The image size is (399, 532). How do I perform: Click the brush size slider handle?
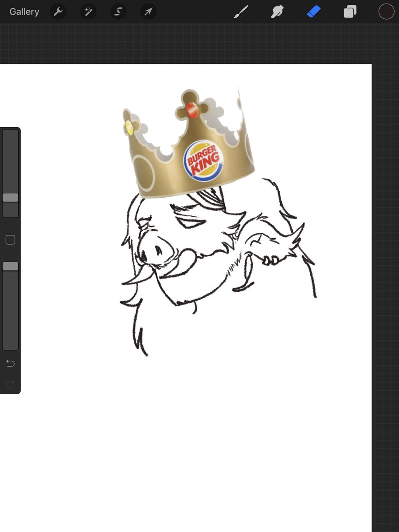pos(10,198)
